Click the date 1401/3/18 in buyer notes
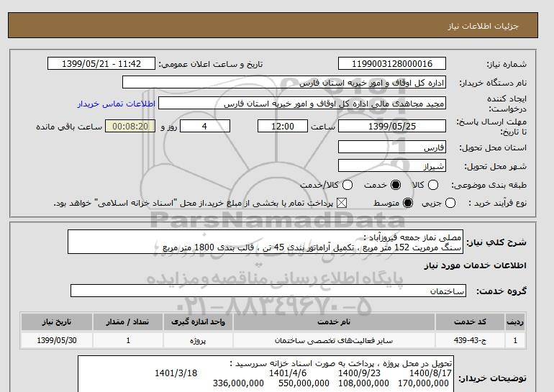Screen dimensions: 554x392 (176, 373)
